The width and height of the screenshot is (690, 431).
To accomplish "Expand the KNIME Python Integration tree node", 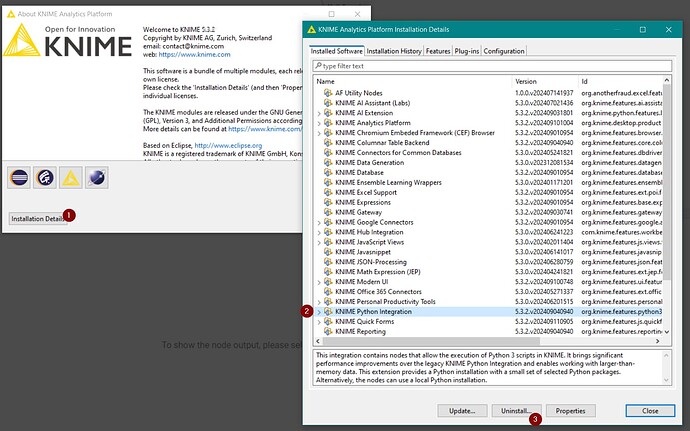I will [319, 312].
